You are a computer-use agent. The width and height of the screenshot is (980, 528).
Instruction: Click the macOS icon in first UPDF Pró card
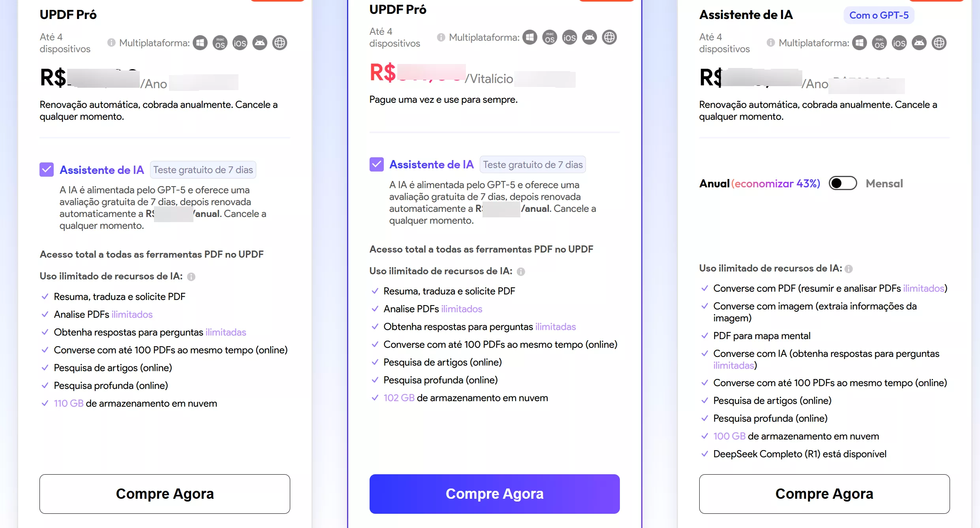point(220,43)
